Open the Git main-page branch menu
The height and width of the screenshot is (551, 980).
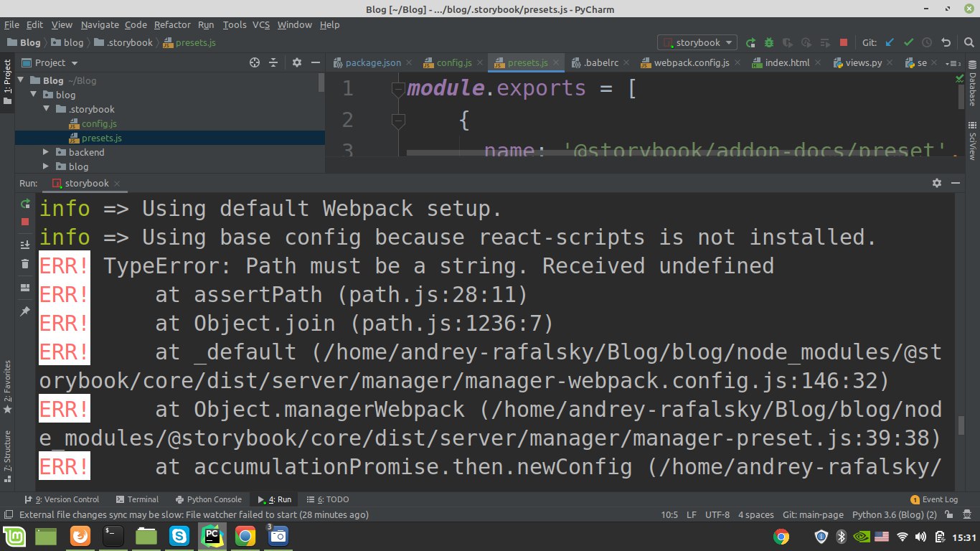pyautogui.click(x=813, y=515)
